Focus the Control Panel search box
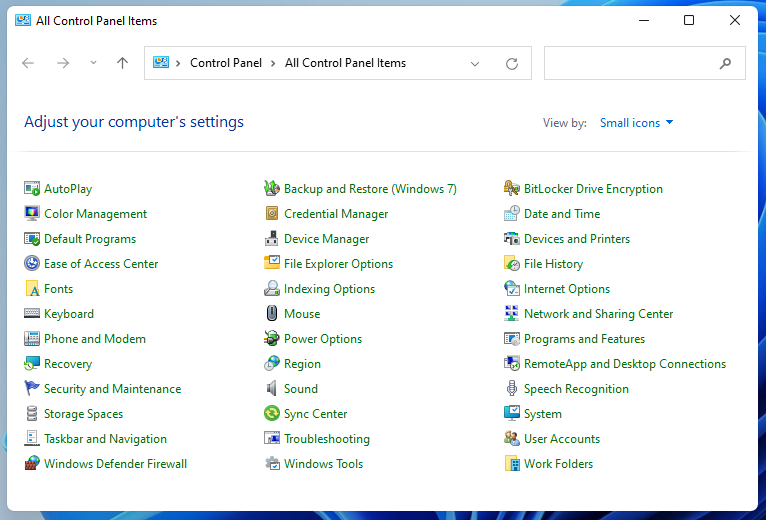766x520 pixels. (644, 63)
